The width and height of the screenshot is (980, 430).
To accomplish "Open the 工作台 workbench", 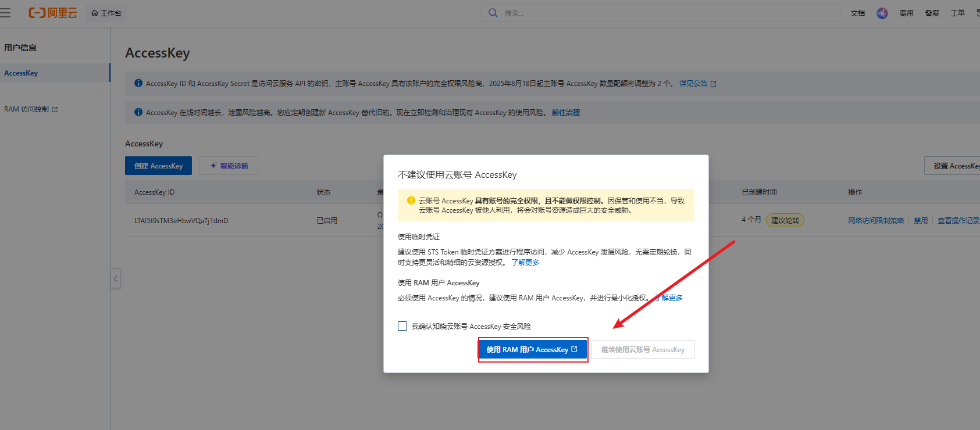I will (x=106, y=13).
